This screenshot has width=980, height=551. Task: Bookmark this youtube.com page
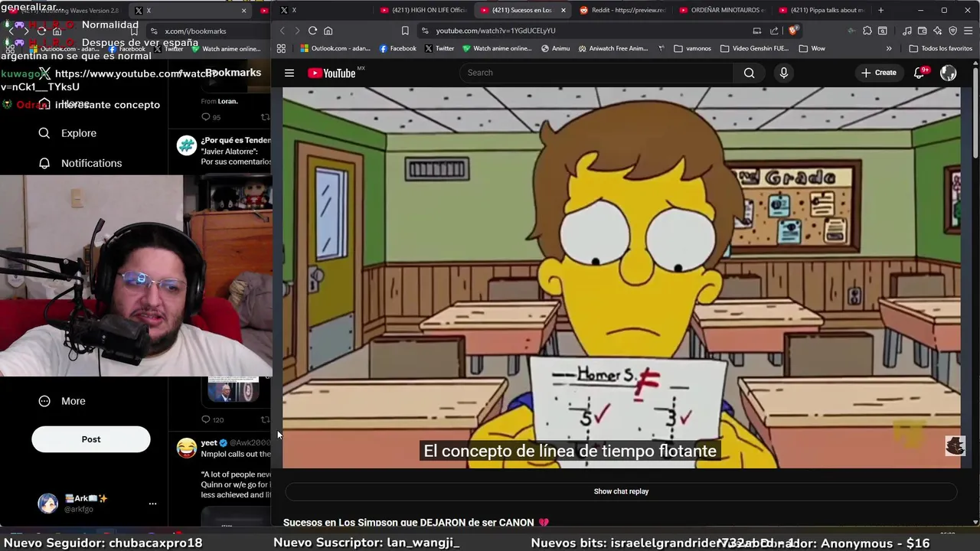tap(405, 31)
